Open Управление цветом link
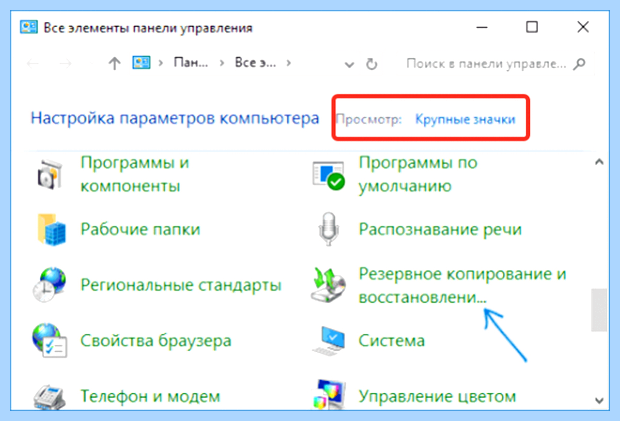620x421 pixels. pyautogui.click(x=437, y=396)
